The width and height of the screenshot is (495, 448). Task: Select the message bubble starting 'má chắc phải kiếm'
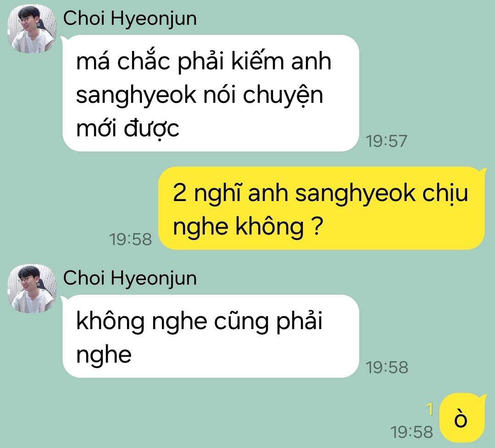point(211,93)
